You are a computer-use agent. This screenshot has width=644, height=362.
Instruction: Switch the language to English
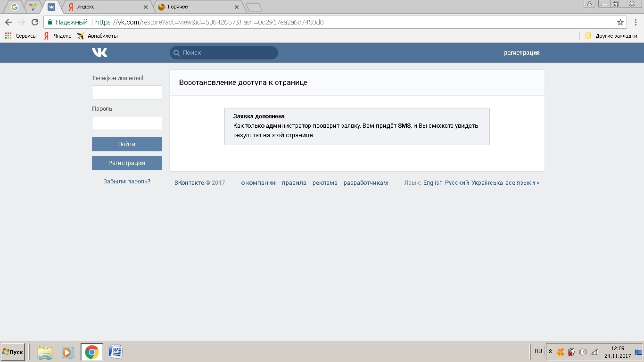coord(433,183)
